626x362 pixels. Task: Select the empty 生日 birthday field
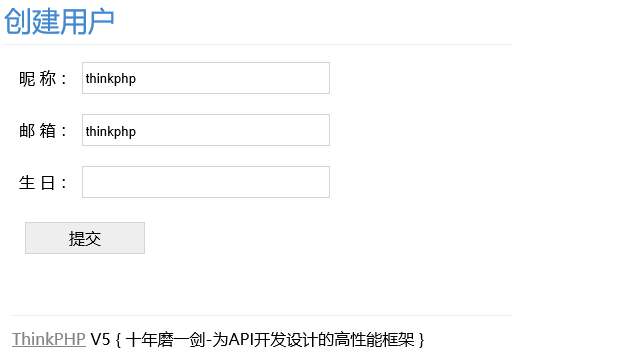tap(206, 182)
